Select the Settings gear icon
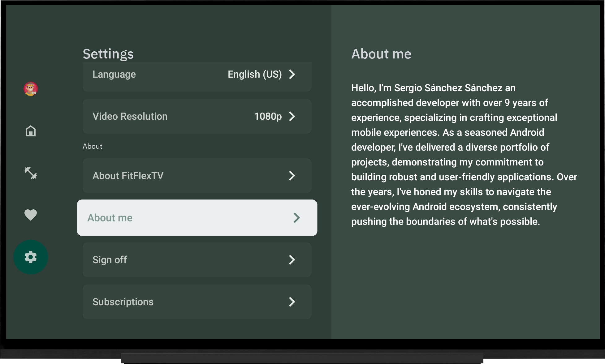 [31, 257]
